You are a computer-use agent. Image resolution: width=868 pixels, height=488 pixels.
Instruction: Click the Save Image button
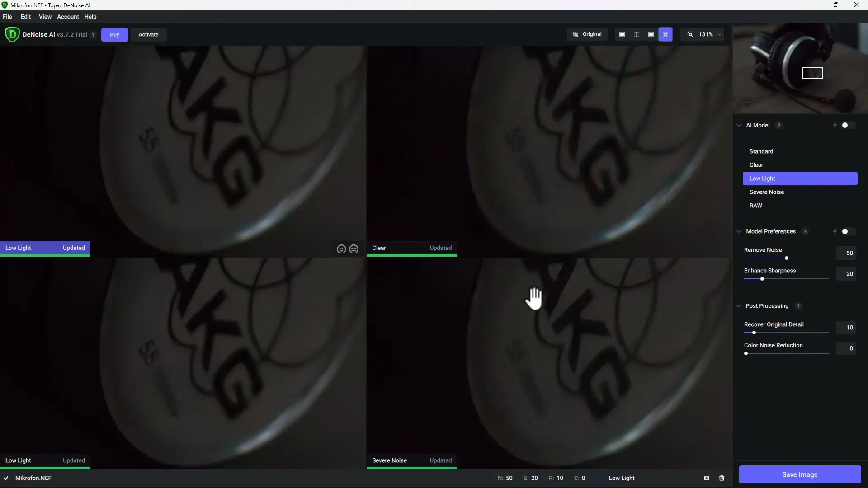click(x=799, y=474)
